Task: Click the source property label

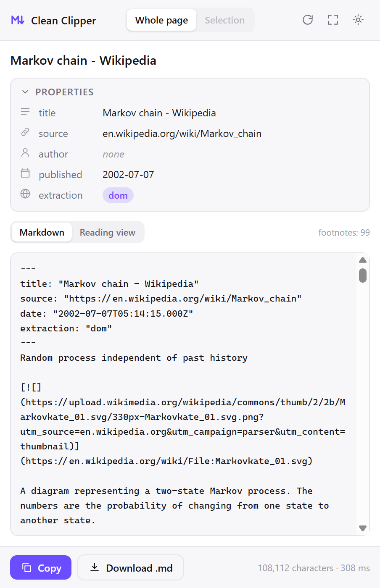Action: [53, 134]
